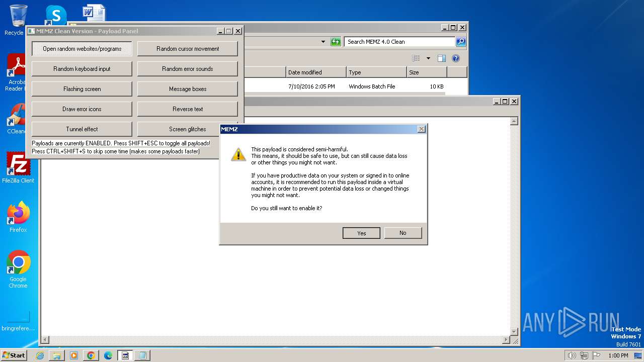Show the Explorer preview pane

click(x=442, y=58)
